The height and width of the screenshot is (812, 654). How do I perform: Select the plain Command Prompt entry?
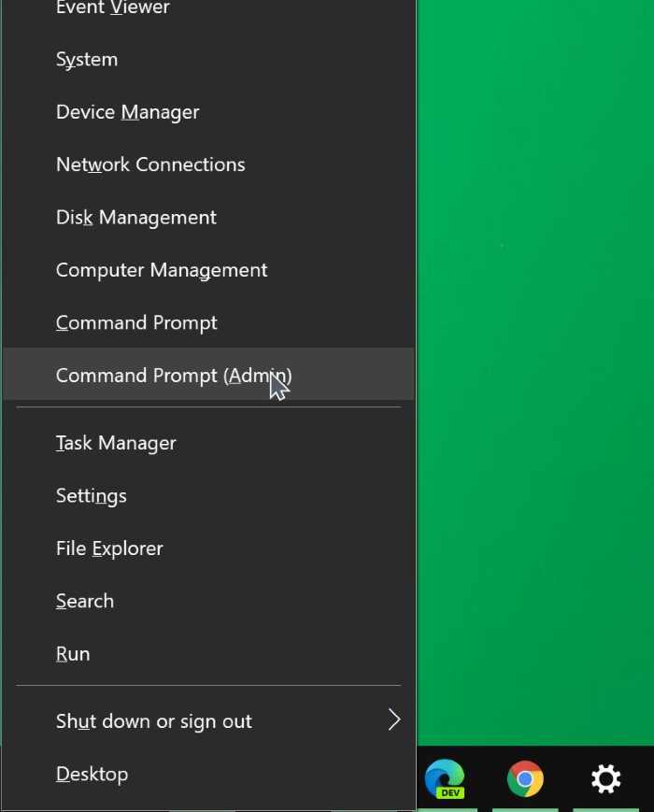[208, 322]
